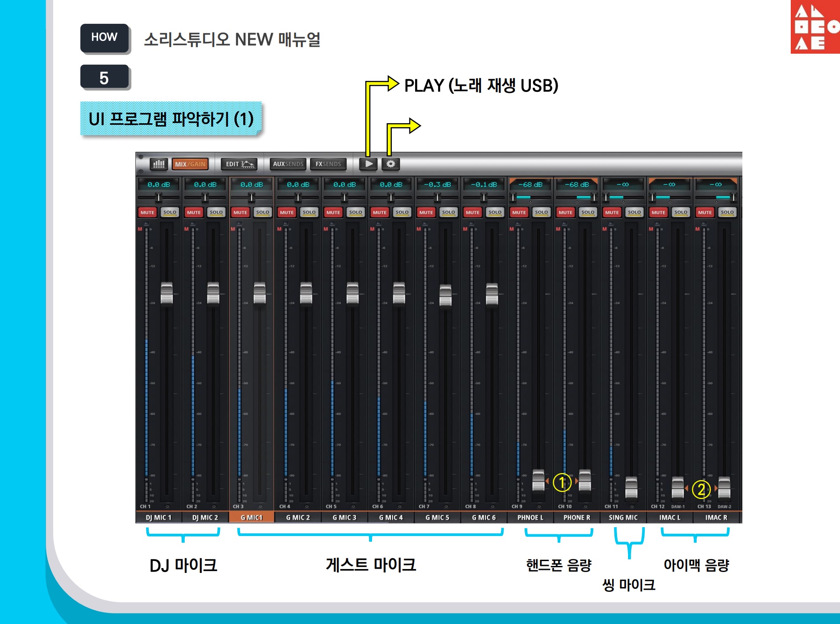Mute the G MIC 2 channel
The height and width of the screenshot is (624, 840).
point(287,213)
